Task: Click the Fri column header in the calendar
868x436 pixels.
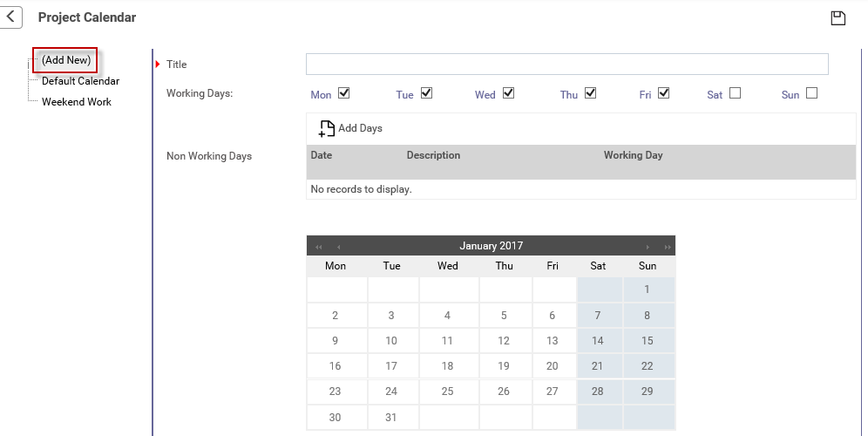Action: 553,266
